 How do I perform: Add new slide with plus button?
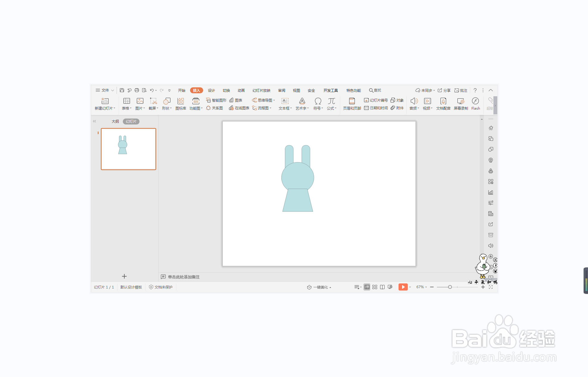[x=124, y=276]
